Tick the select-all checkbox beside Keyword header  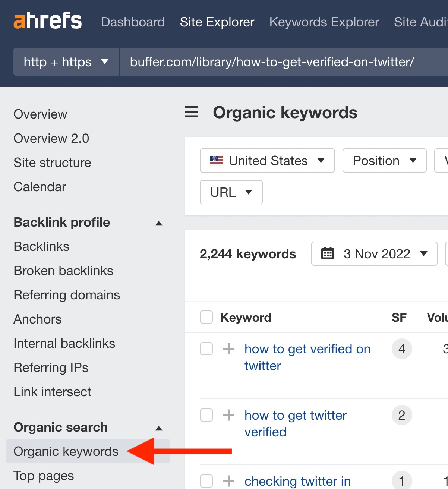[206, 317]
